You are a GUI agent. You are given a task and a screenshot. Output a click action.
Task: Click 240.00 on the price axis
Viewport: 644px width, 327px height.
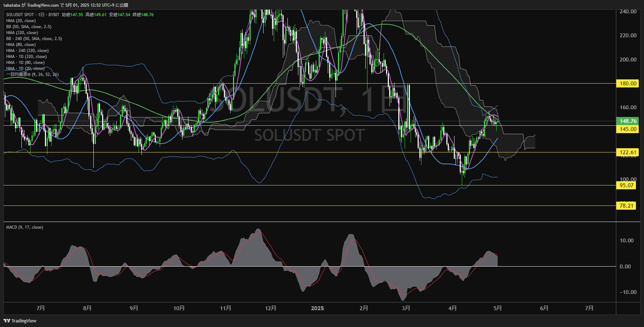pyautogui.click(x=628, y=12)
